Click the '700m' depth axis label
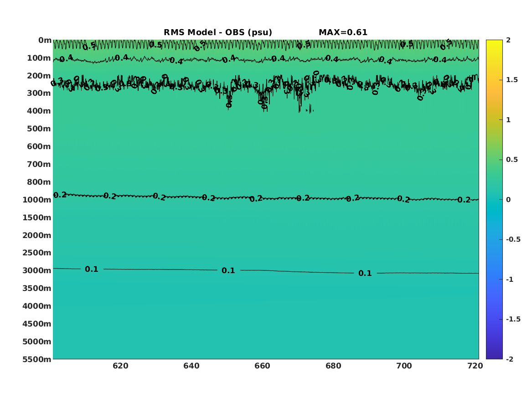This screenshot has width=532, height=399. [x=39, y=164]
